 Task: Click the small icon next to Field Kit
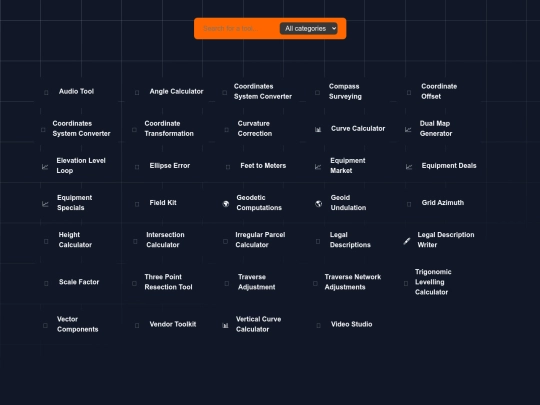137,204
